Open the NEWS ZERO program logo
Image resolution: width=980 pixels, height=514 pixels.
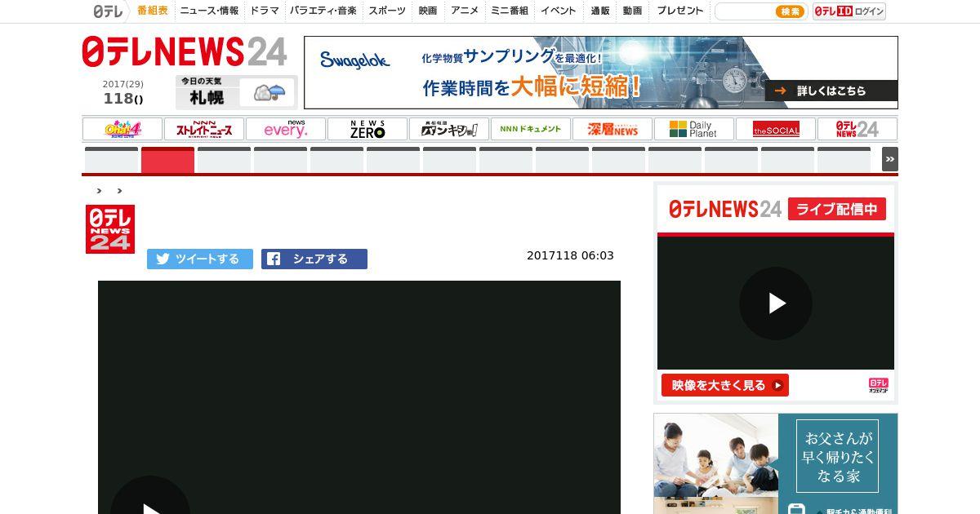[367, 129]
